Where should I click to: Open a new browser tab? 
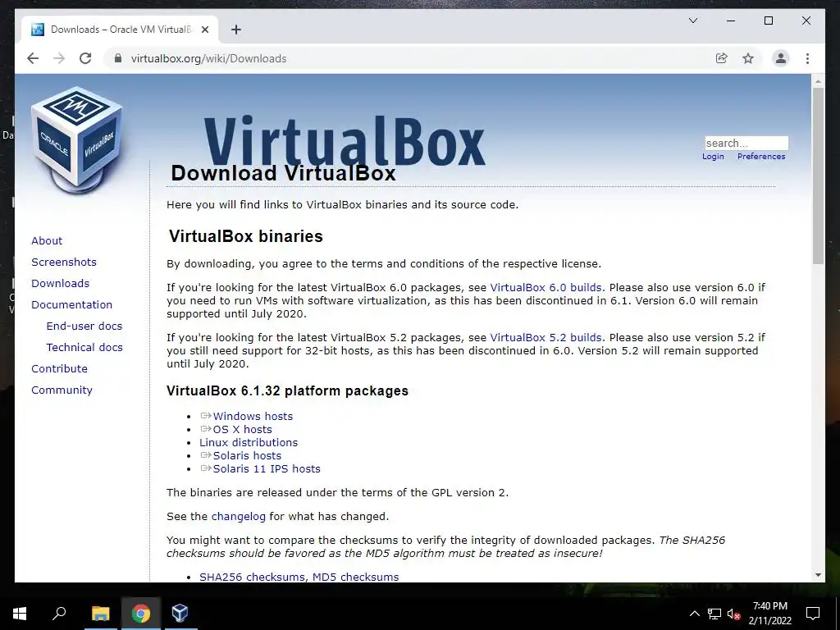(x=235, y=30)
